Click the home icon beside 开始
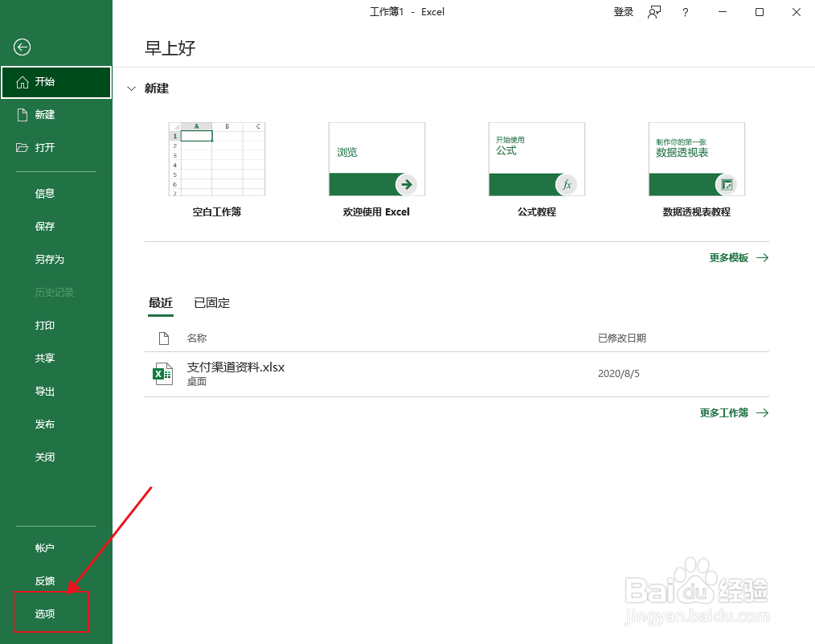815x644 pixels. (x=23, y=82)
